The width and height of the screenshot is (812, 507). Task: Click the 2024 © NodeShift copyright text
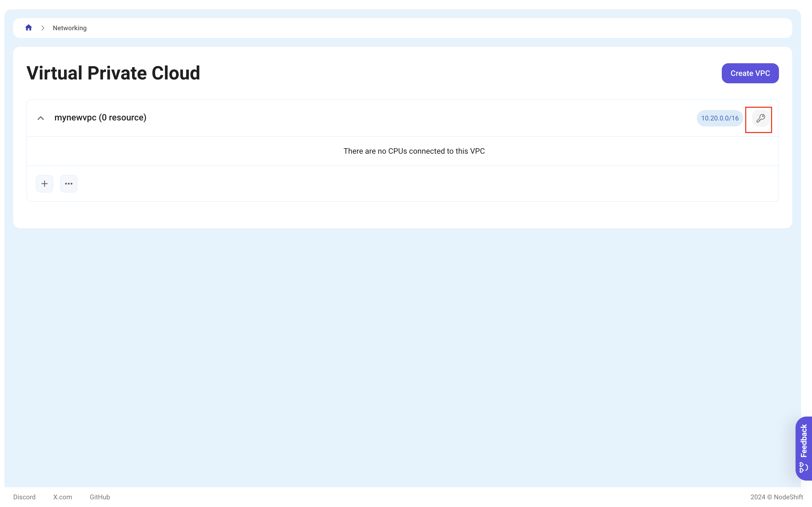pyautogui.click(x=777, y=497)
